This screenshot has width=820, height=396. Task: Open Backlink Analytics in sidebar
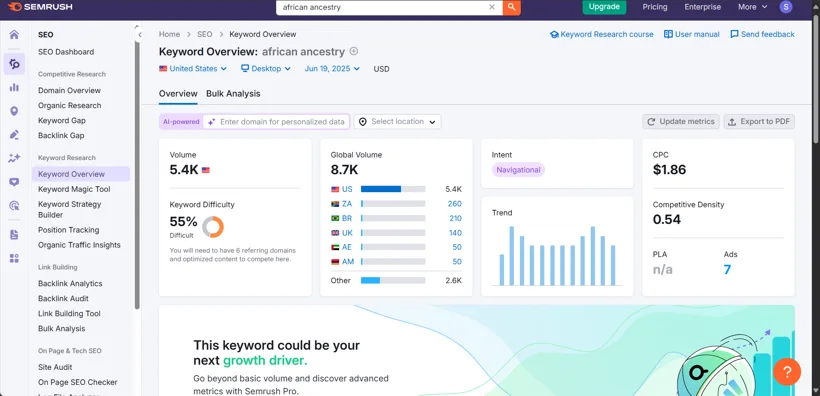pos(70,284)
